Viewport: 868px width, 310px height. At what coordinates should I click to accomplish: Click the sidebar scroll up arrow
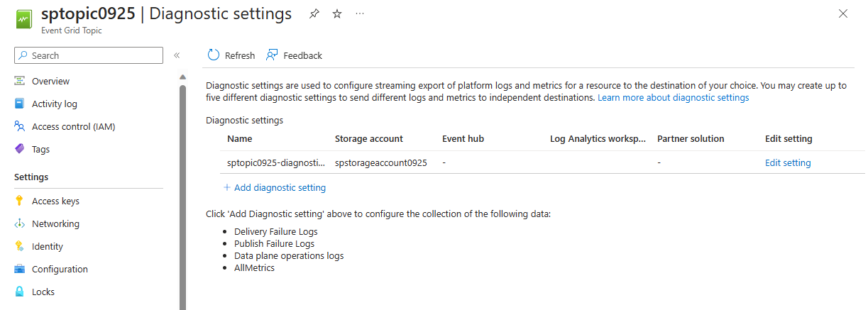[182, 77]
